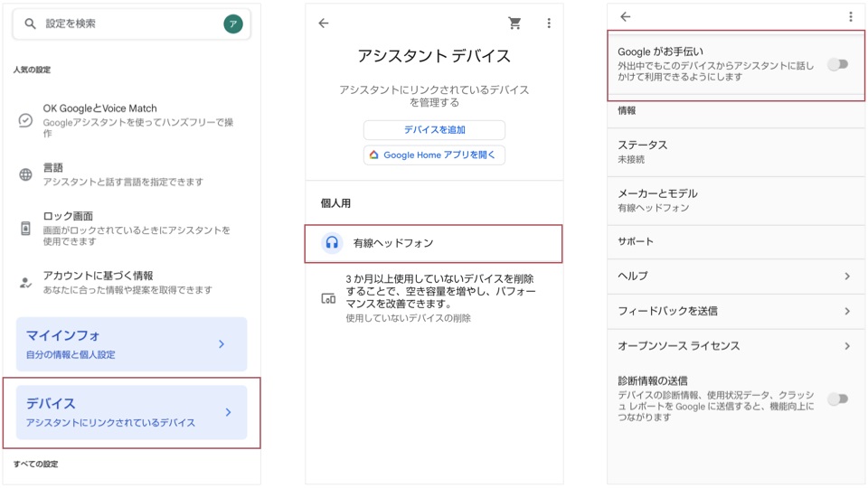Open the shopping cart icon
The width and height of the screenshot is (868, 488).
point(514,23)
